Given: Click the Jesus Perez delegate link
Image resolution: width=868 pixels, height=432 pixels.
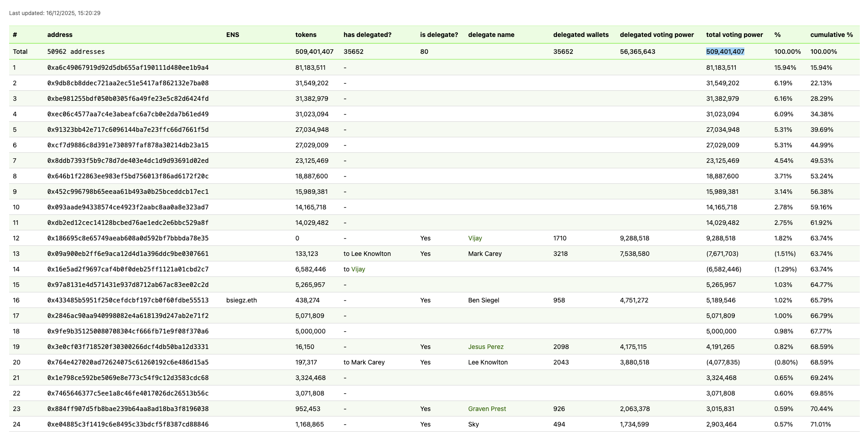Looking at the screenshot, I should point(486,347).
